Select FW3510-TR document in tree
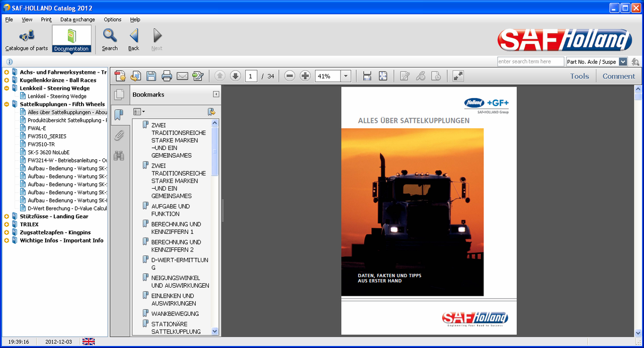The image size is (644, 348). 41,144
